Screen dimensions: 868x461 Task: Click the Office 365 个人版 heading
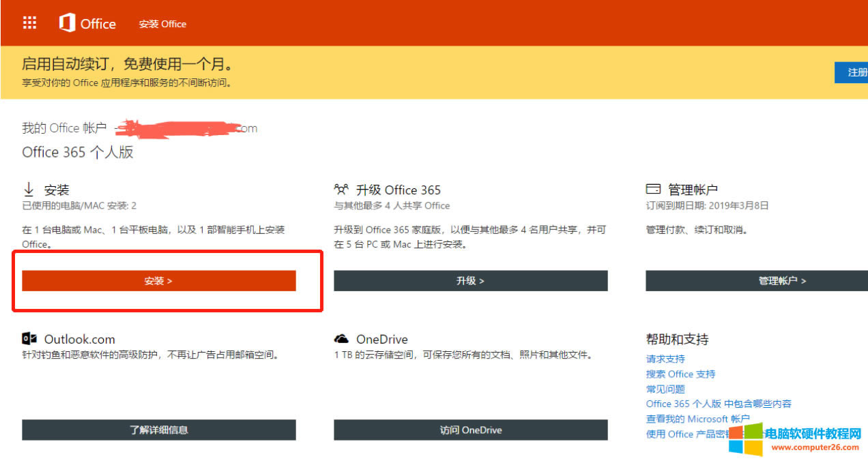[78, 152]
